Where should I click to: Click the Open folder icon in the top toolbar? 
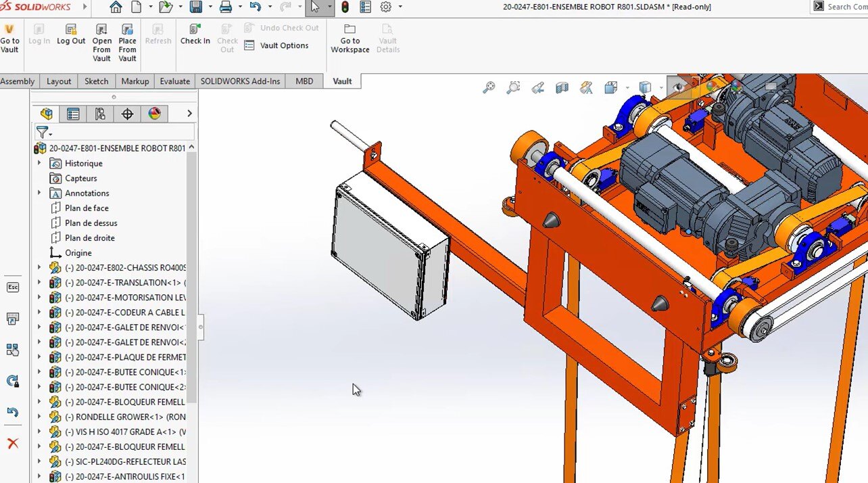coord(165,7)
